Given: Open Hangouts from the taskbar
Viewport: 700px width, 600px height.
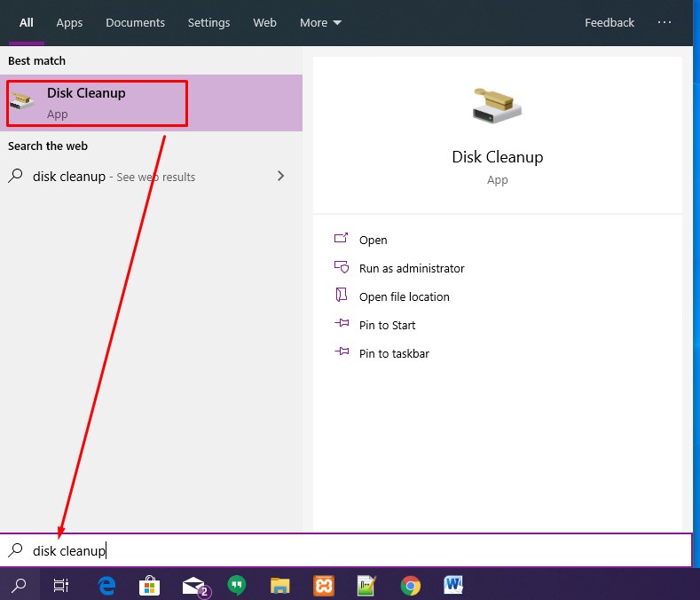Looking at the screenshot, I should pos(237,585).
